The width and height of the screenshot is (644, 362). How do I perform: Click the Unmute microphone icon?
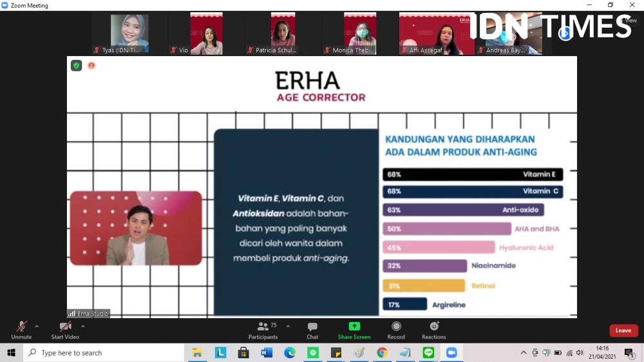tap(21, 327)
